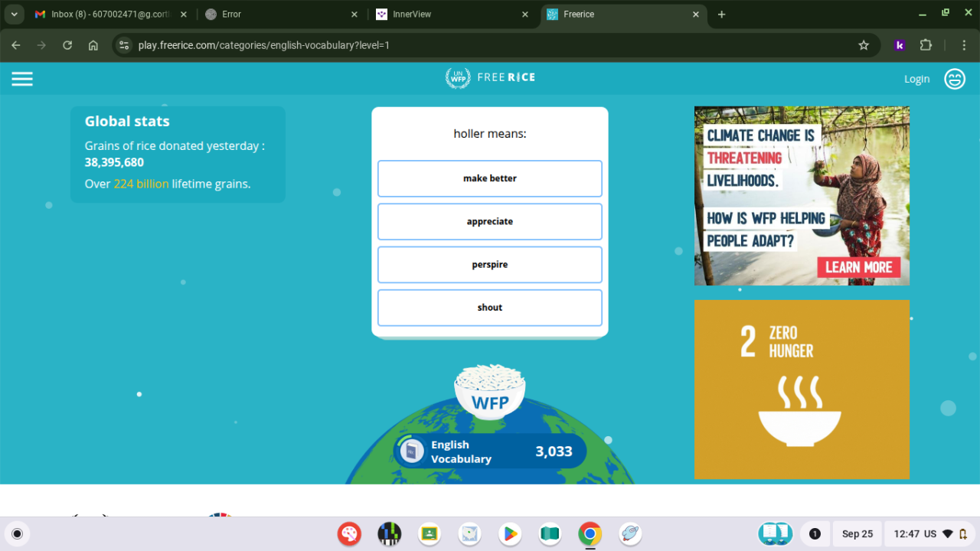This screenshot has width=980, height=551.
Task: Open the browser home page
Action: coord(93,45)
